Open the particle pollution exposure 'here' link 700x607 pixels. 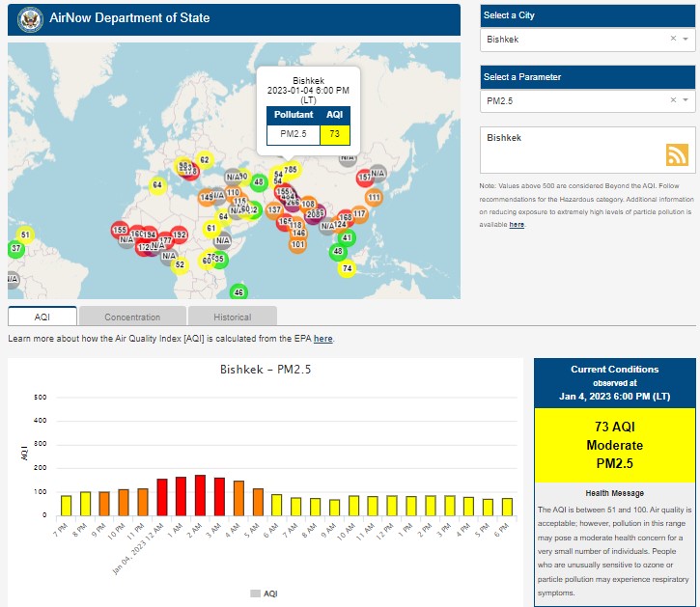(x=517, y=224)
